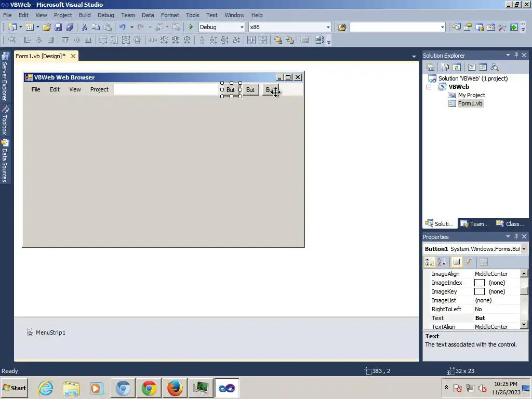Open the Debug menu

pos(106,15)
